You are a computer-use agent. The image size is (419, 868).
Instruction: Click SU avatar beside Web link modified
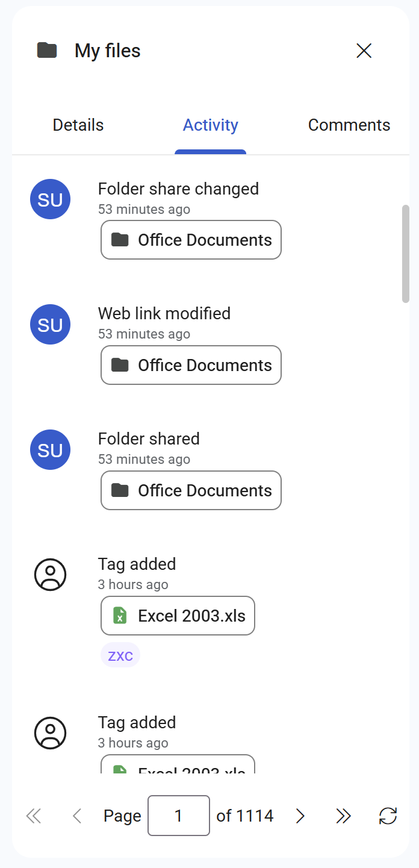click(51, 325)
